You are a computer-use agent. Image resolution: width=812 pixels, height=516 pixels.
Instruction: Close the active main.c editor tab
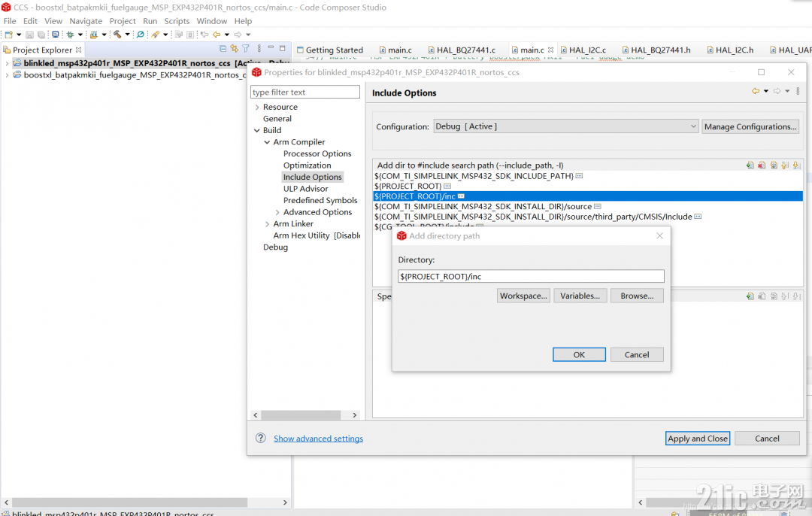550,50
